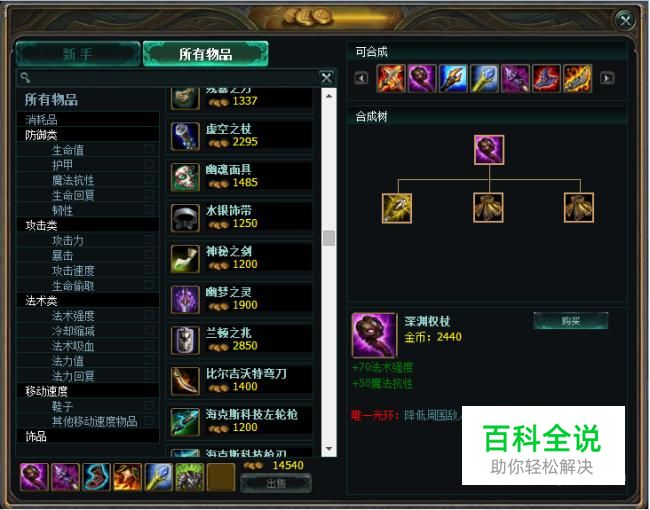Enable the 攻击力 filter checkbox
Image resolution: width=650 pixels, height=510 pixels.
click(x=150, y=239)
